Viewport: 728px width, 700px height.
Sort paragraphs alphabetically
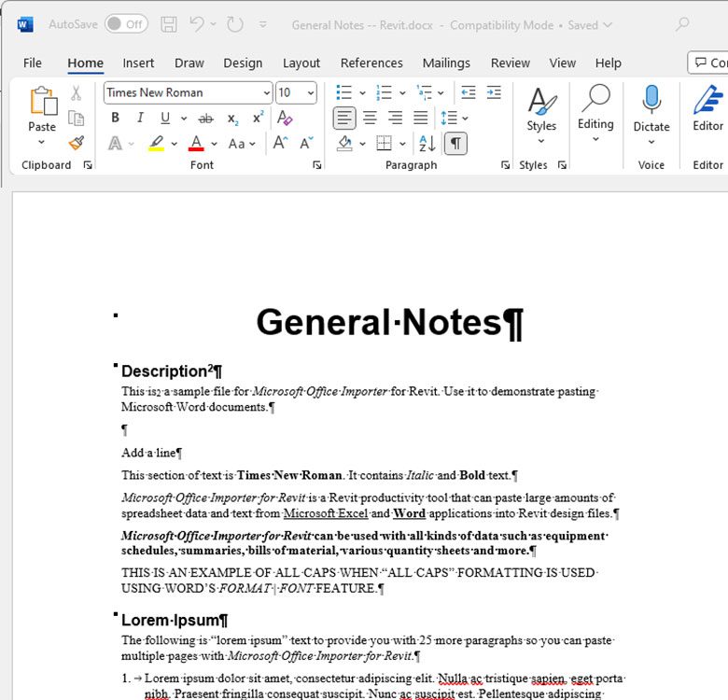(x=427, y=144)
